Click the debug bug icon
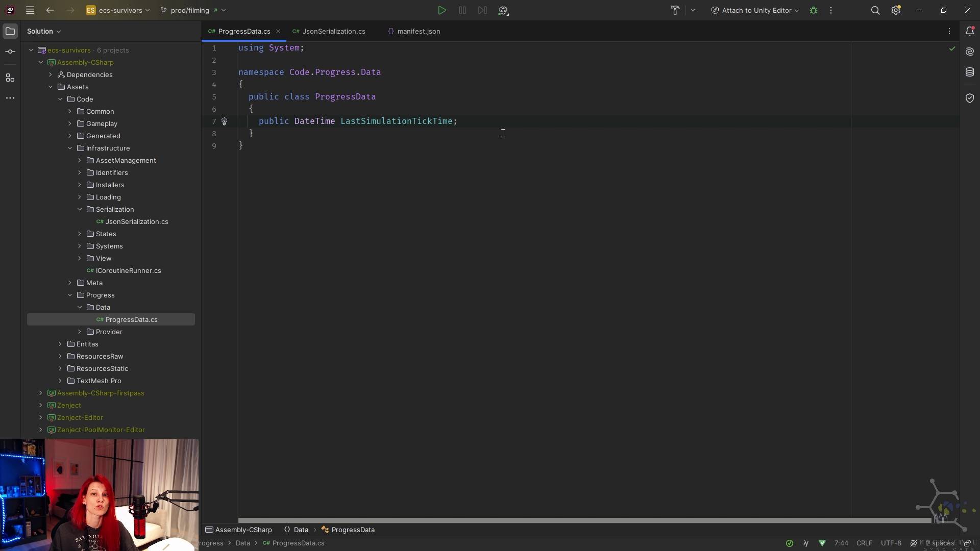The image size is (980, 551). click(814, 10)
